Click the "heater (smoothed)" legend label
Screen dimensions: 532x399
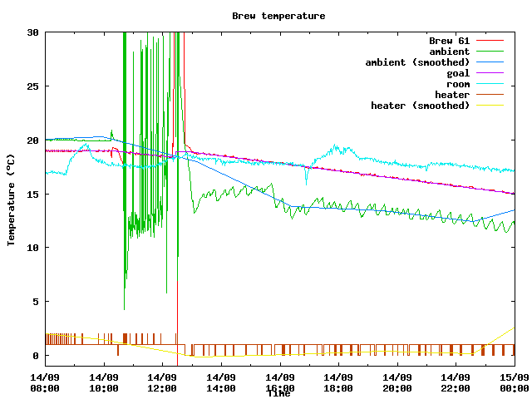pyautogui.click(x=421, y=106)
